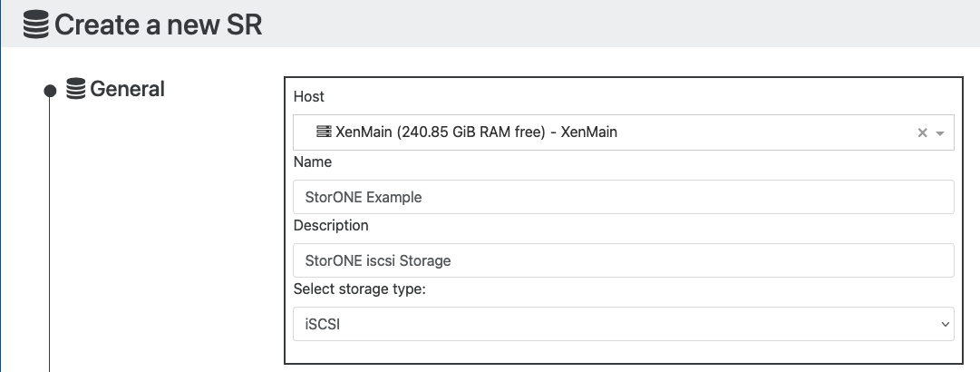Image resolution: width=980 pixels, height=372 pixels.
Task: Click the chevron on the iSCSI select box
Action: 945,324
